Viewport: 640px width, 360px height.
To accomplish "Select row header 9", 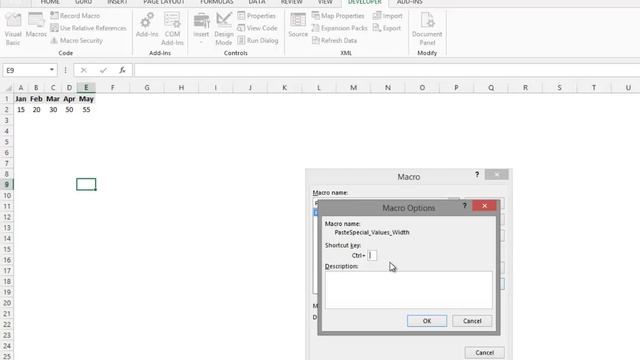I will pyautogui.click(x=7, y=184).
